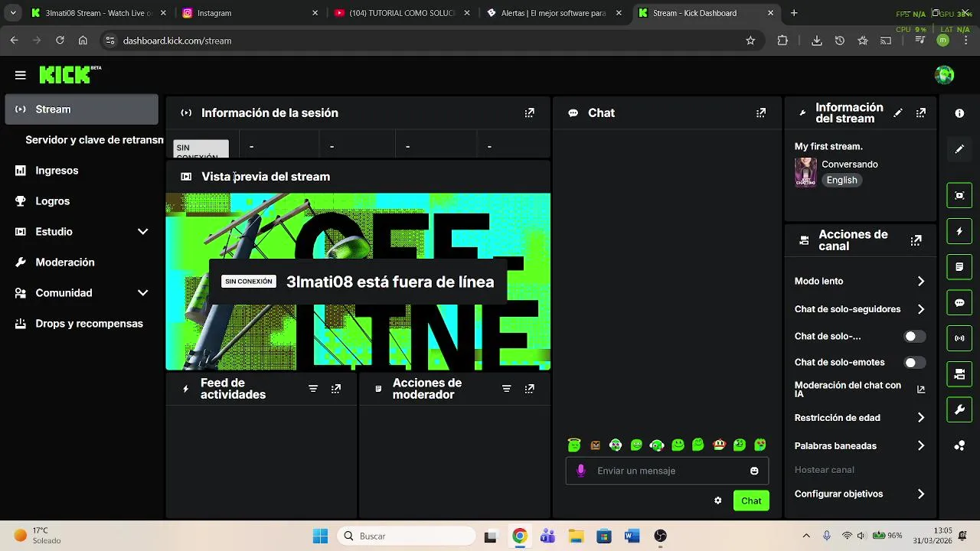Click the info icon in right widget rail

click(959, 113)
